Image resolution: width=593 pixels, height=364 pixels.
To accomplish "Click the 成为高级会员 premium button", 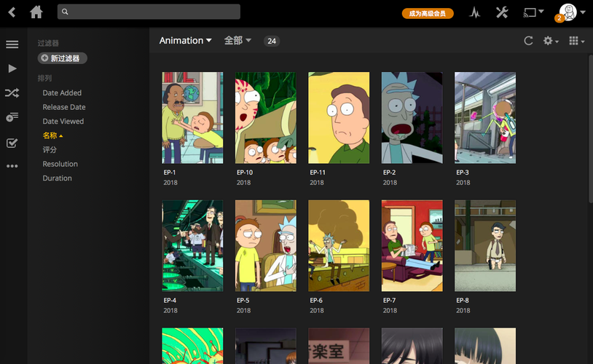I will tap(428, 13).
